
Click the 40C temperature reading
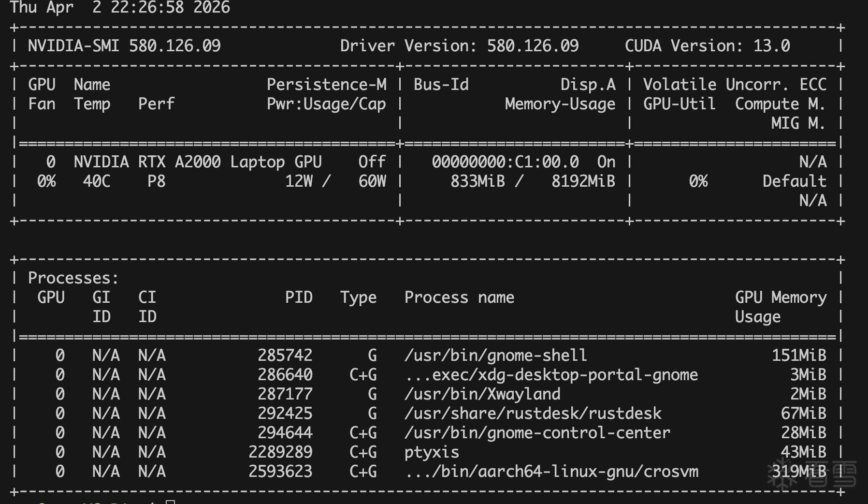(x=96, y=181)
